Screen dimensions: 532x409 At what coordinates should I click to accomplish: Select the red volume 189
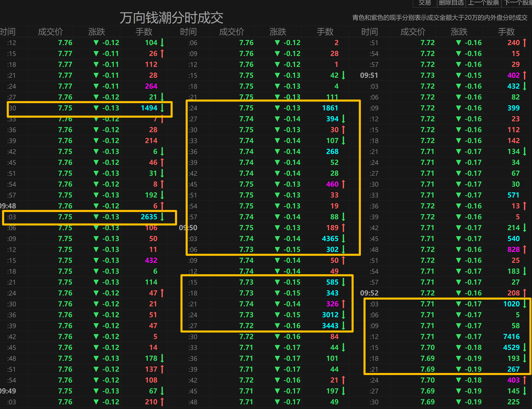point(332,228)
